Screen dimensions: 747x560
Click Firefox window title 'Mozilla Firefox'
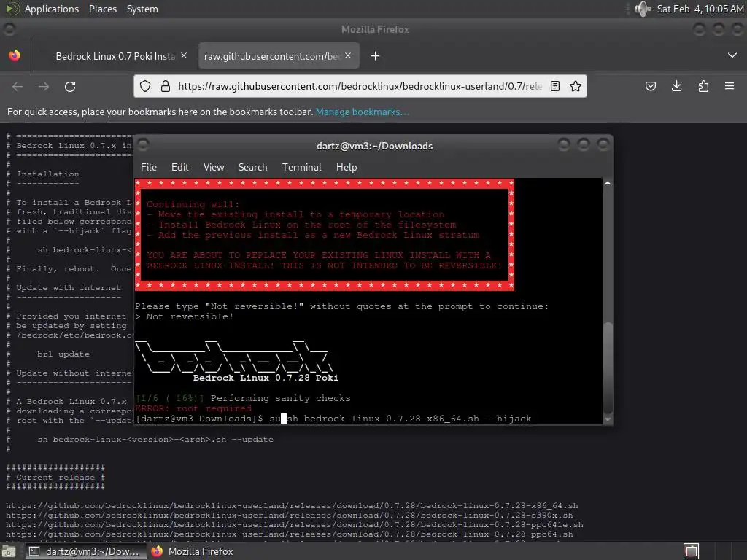pyautogui.click(x=375, y=29)
